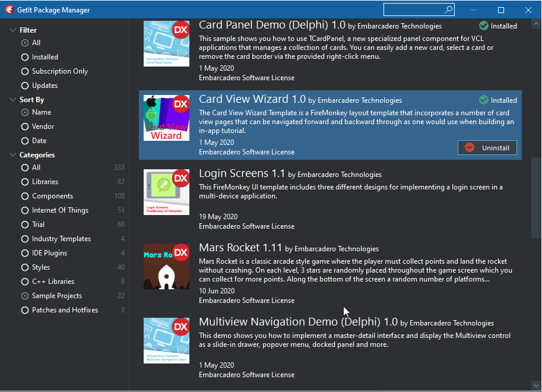The height and width of the screenshot is (392, 542).
Task: Click the 19 May 2020 date text
Action: [x=218, y=217]
